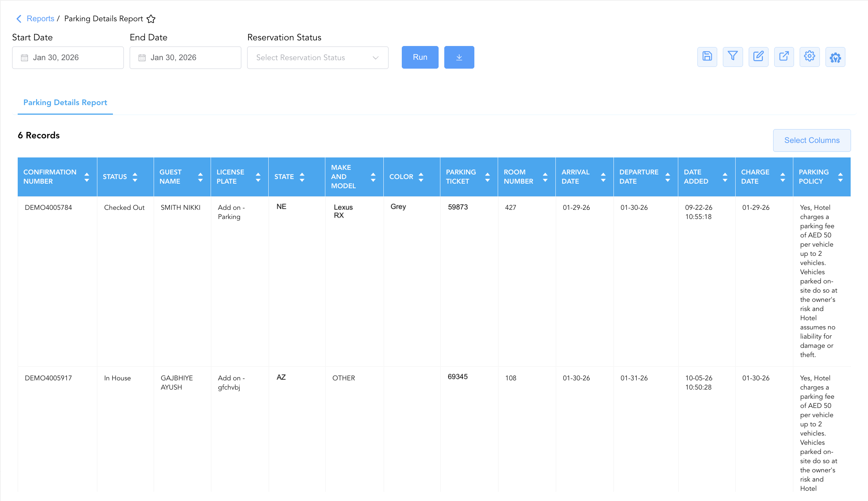
Task: Sort by Date Added column arrows
Action: point(725,177)
